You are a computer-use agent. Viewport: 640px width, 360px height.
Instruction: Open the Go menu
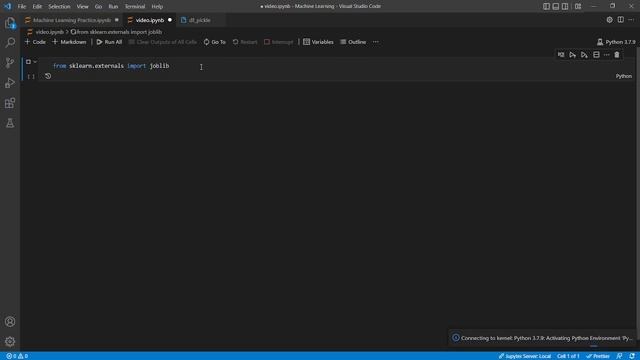98,7
